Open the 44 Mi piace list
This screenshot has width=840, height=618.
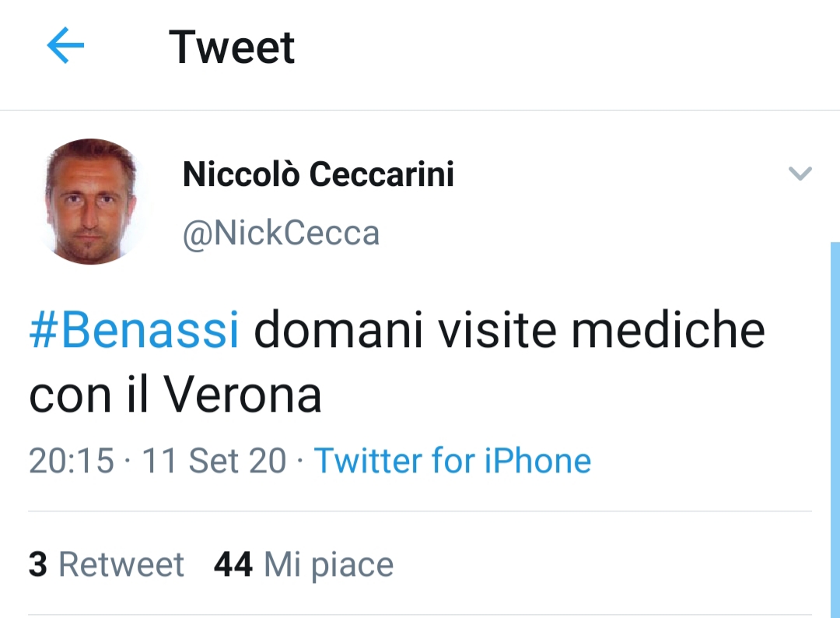point(303,564)
